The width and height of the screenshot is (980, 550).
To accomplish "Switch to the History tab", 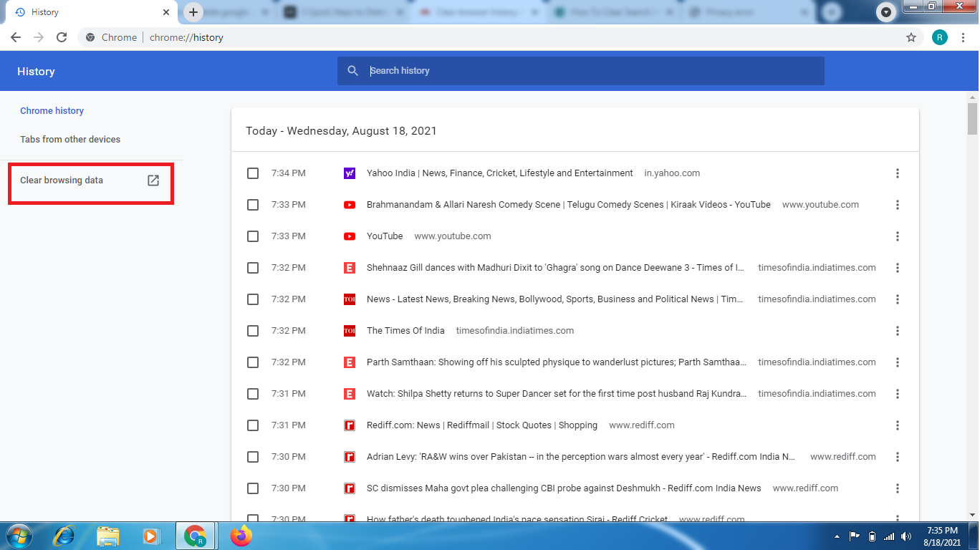I will 91,12.
